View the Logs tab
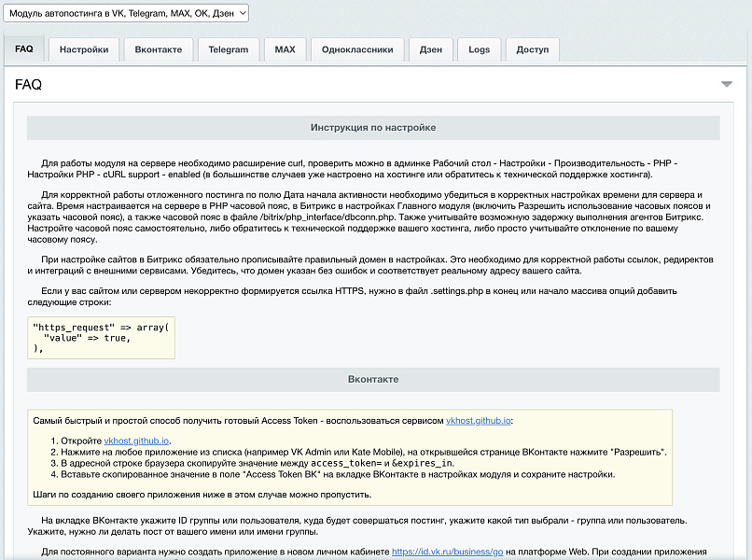 pos(480,49)
